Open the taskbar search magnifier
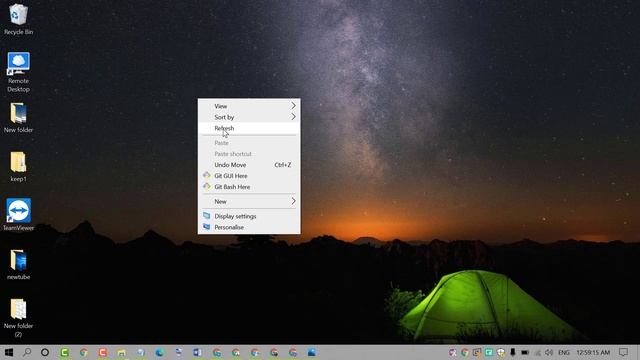640x360 pixels. (27, 352)
